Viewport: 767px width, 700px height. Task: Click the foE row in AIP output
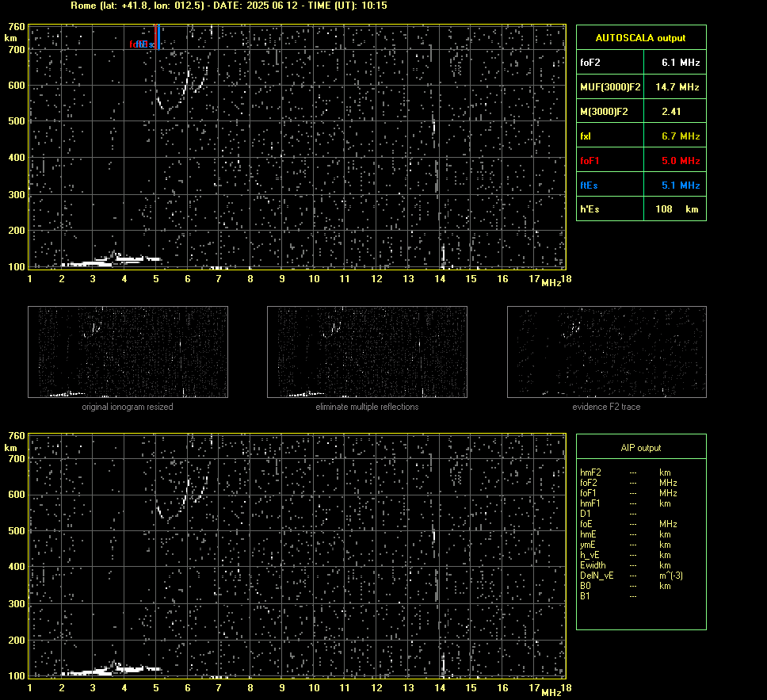click(x=628, y=524)
